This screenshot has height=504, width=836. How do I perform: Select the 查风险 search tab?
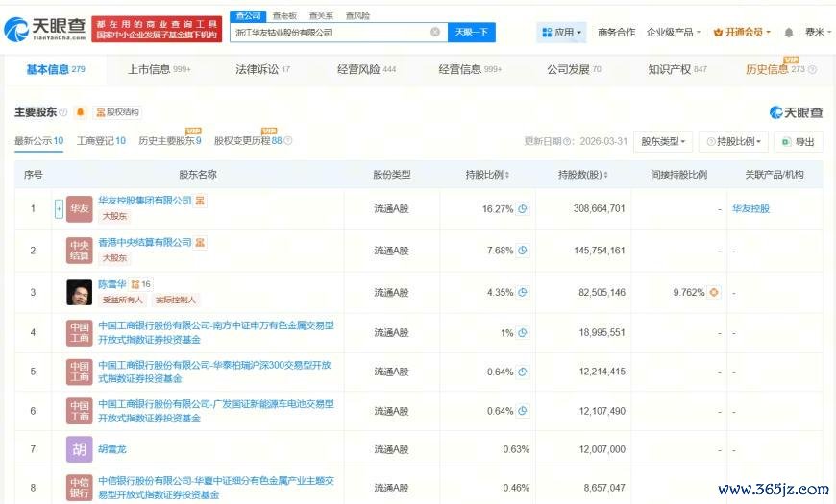(x=357, y=16)
